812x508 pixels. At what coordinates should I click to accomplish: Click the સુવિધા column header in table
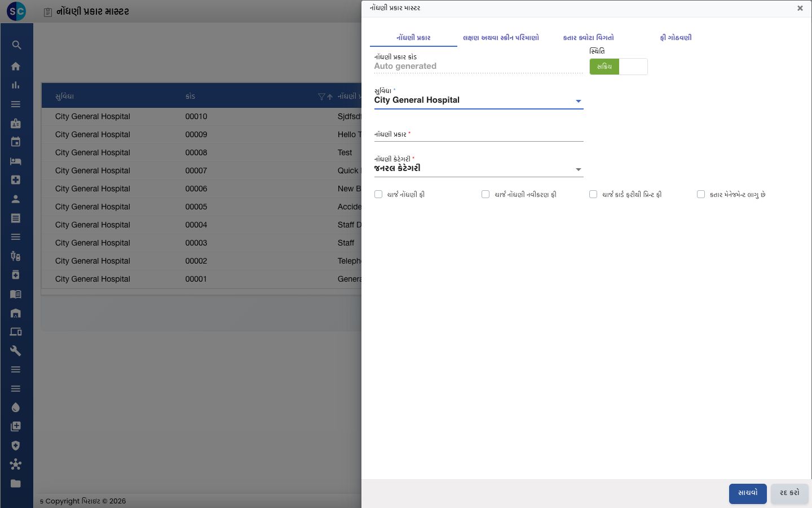point(64,97)
